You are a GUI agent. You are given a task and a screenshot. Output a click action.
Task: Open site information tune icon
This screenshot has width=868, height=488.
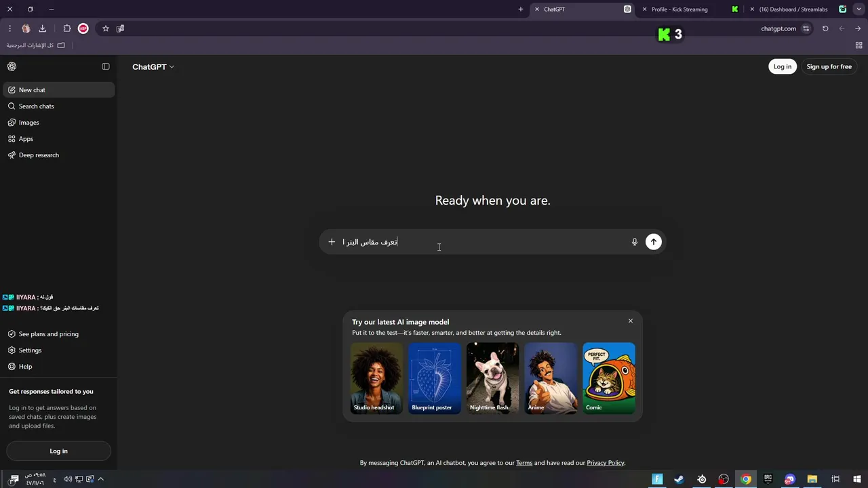point(806,28)
